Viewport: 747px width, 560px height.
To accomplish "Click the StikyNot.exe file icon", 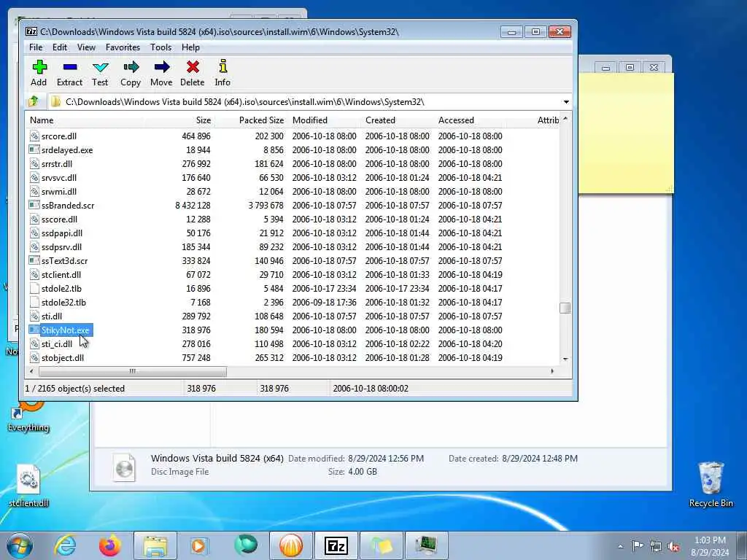I will coord(34,330).
